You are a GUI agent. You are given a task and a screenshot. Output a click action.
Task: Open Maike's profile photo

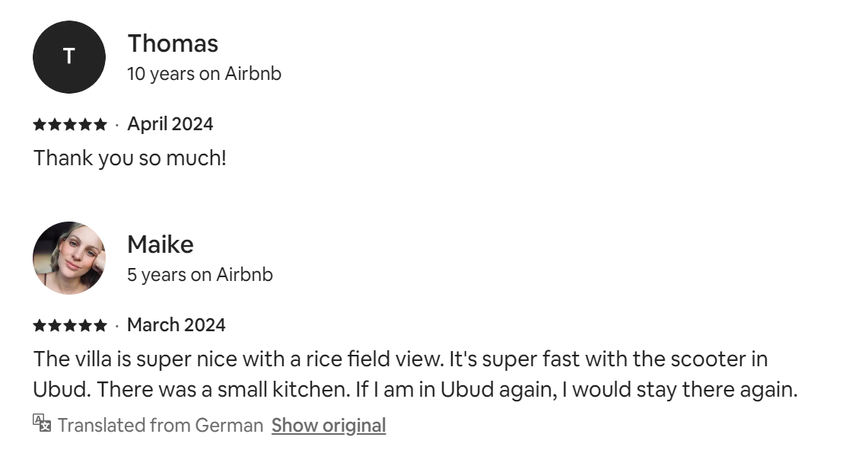coord(68,258)
